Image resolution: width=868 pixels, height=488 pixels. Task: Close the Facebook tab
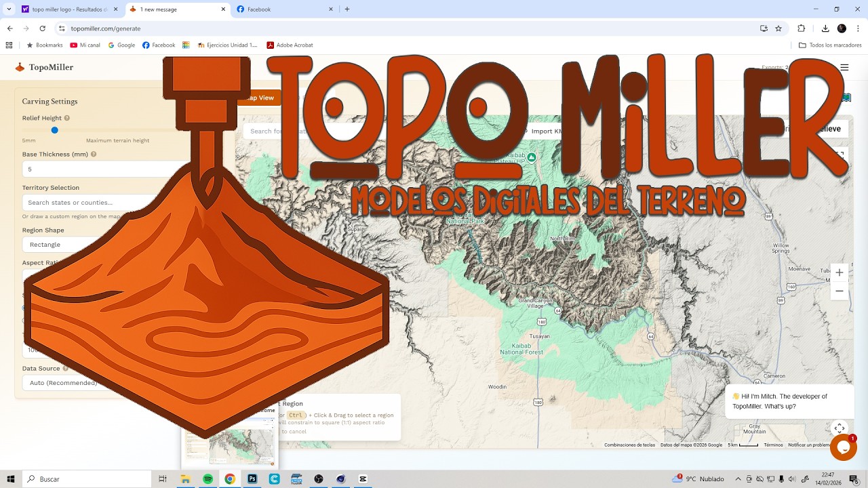pyautogui.click(x=331, y=9)
